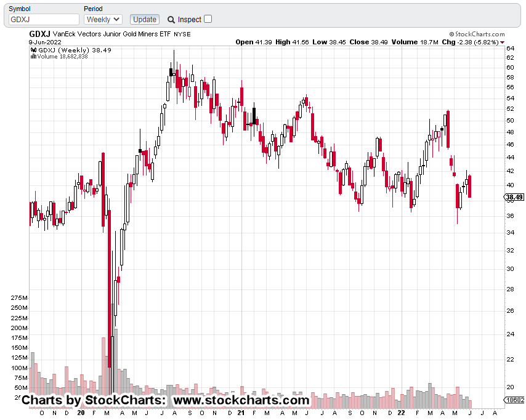Click the volume bars legend icon
The width and height of the screenshot is (526, 420).
click(33, 57)
